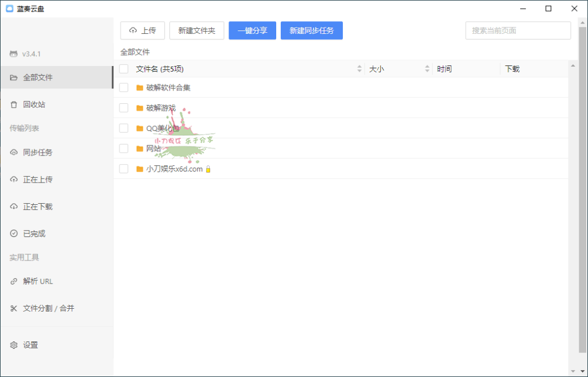Viewport: 588px width, 377px height.
Task: Check the select-all checkbox in the header
Action: point(123,68)
